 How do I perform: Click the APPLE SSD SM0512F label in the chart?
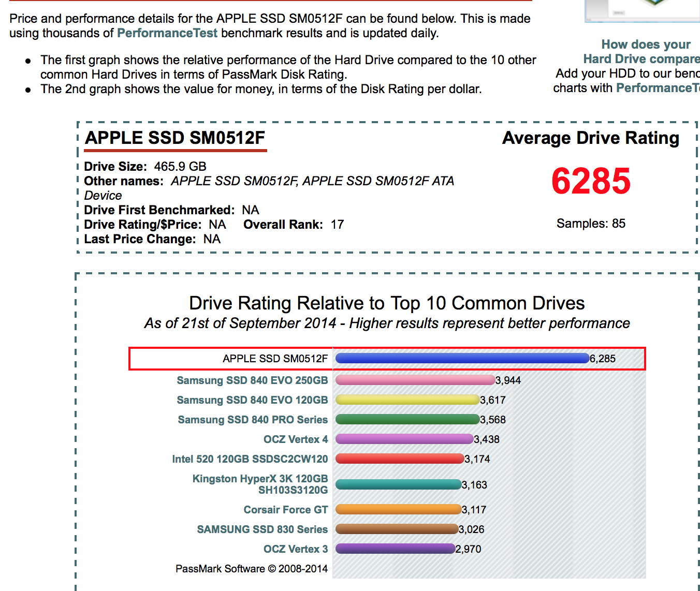(275, 359)
